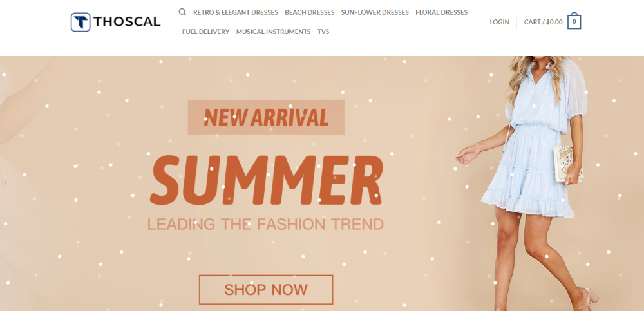Click the floral clutch handbag in photo
The height and width of the screenshot is (311, 644).
(567, 164)
